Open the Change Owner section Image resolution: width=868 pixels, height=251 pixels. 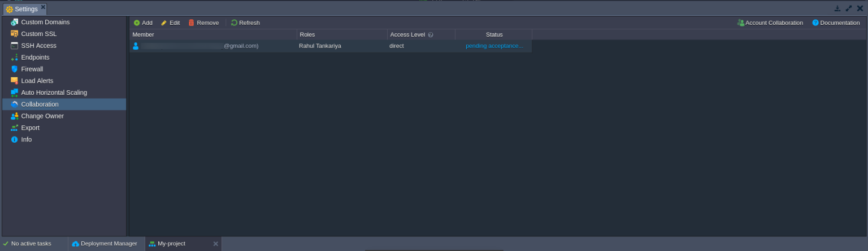42,116
